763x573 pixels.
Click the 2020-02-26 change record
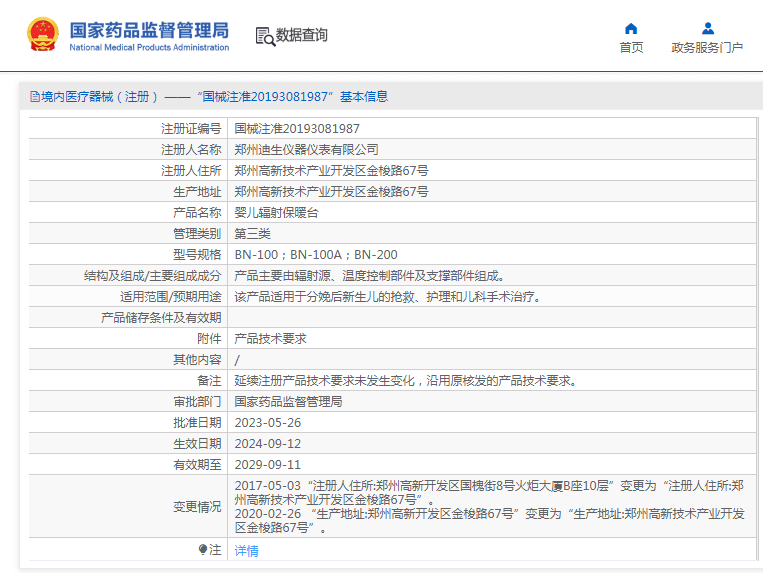coord(490,520)
